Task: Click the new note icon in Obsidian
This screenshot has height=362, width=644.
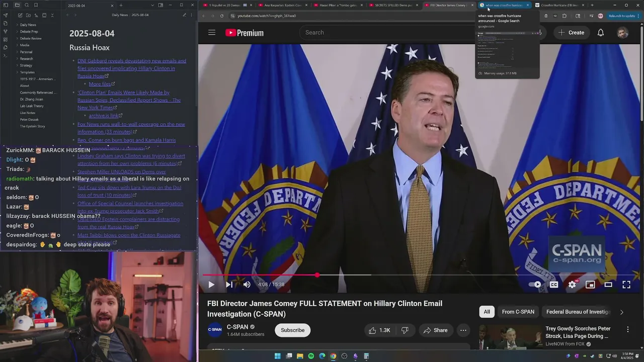Action: coord(20,15)
